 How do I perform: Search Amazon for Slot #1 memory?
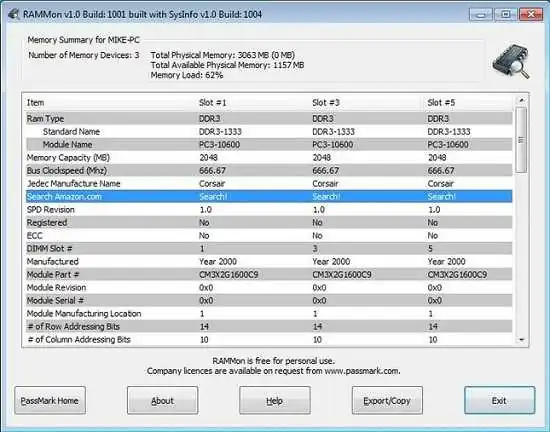coord(213,197)
